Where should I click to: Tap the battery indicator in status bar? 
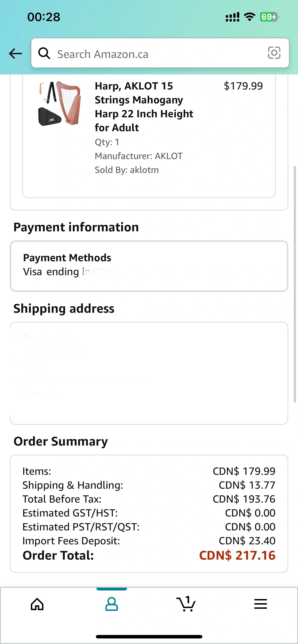[269, 17]
